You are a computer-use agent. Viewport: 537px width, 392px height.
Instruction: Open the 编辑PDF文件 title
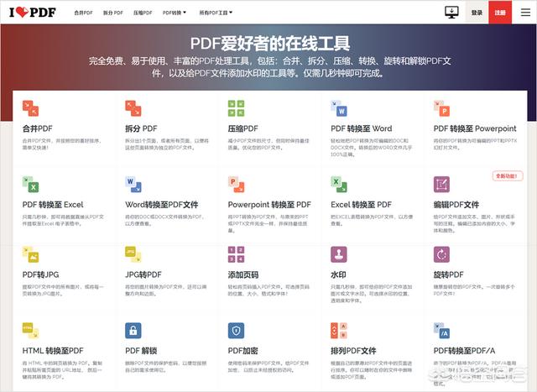pyautogui.click(x=456, y=205)
